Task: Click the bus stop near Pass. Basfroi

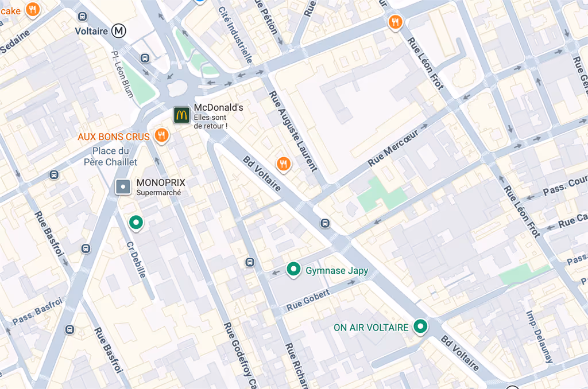Action: click(69, 330)
